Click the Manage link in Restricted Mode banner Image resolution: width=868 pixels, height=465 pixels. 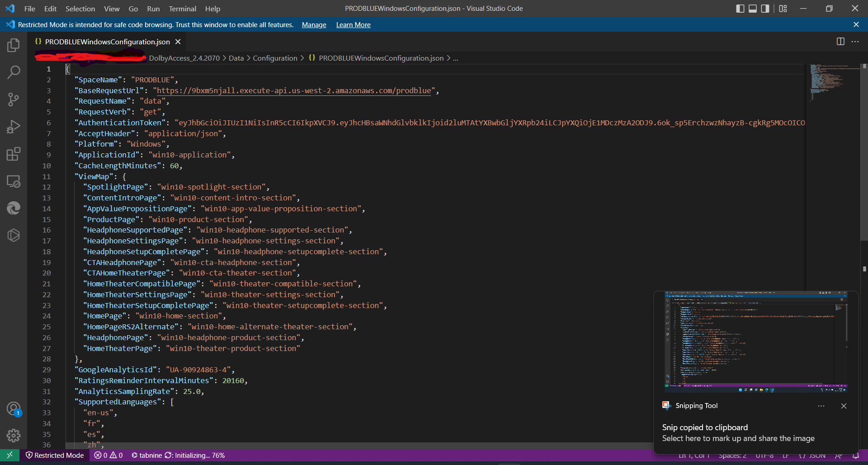pyautogui.click(x=314, y=25)
